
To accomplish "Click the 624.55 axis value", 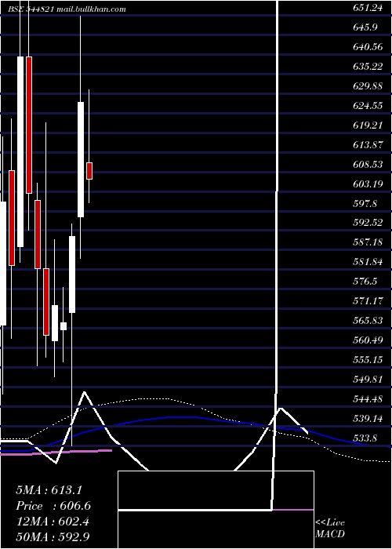I will pyautogui.click(x=368, y=106).
